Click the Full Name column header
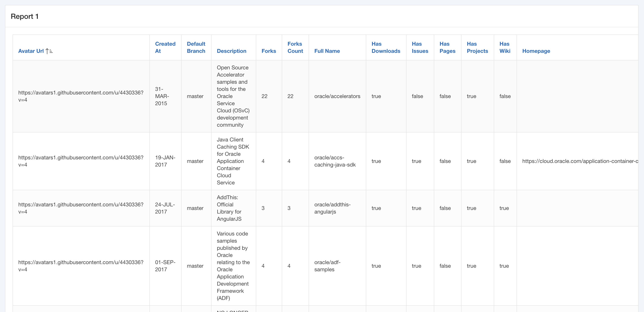Image resolution: width=644 pixels, height=312 pixels. [x=327, y=51]
